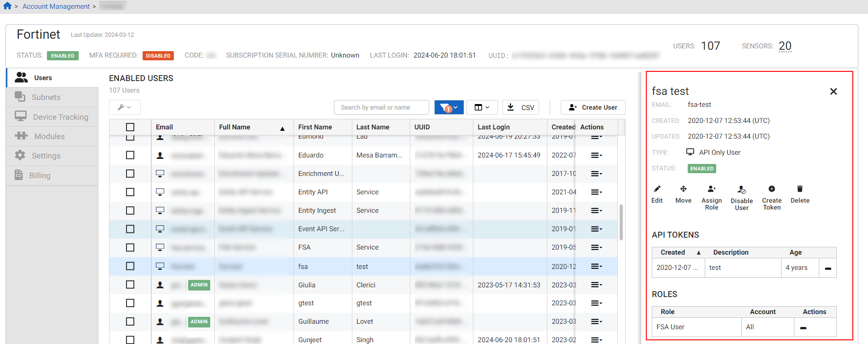Click the Create User button
Viewport: 868px width, 344px height.
[592, 107]
